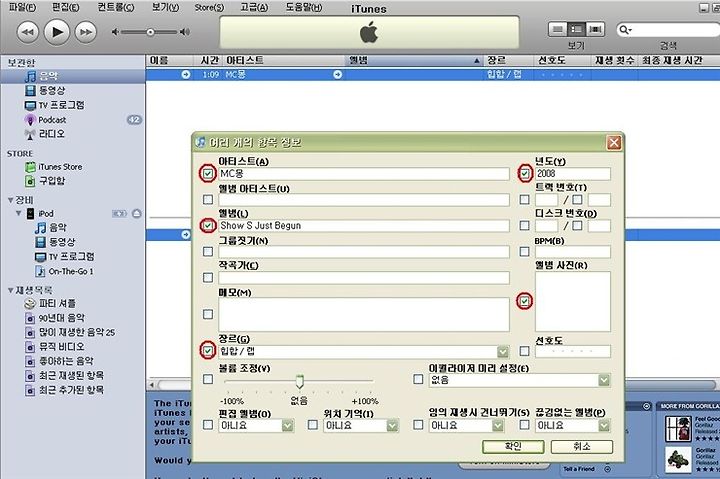The width and height of the screenshot is (720, 479).
Task: Confirm the dialog with 확인
Action: pos(513,446)
